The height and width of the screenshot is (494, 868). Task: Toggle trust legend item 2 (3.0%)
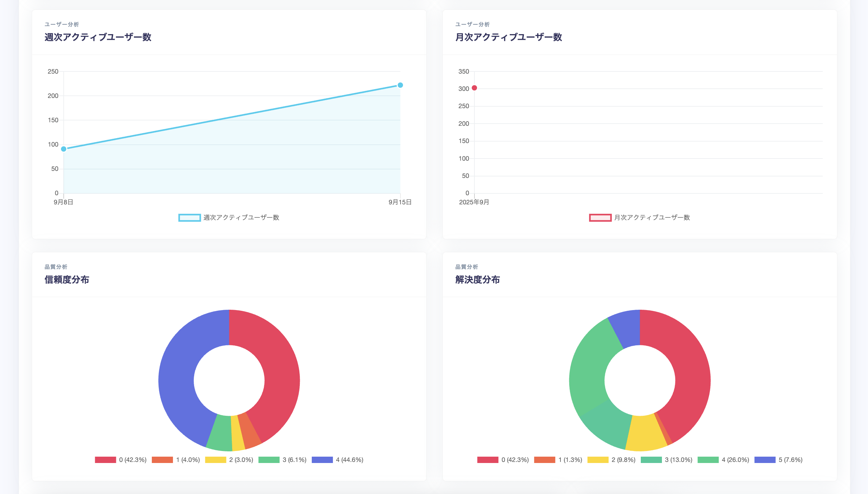(216, 460)
